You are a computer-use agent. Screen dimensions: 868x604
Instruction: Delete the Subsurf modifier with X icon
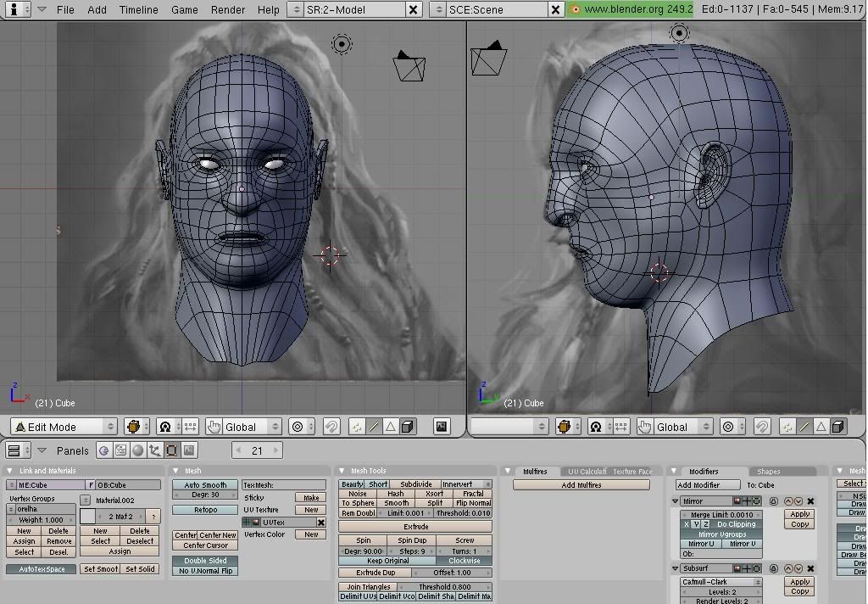tap(810, 568)
